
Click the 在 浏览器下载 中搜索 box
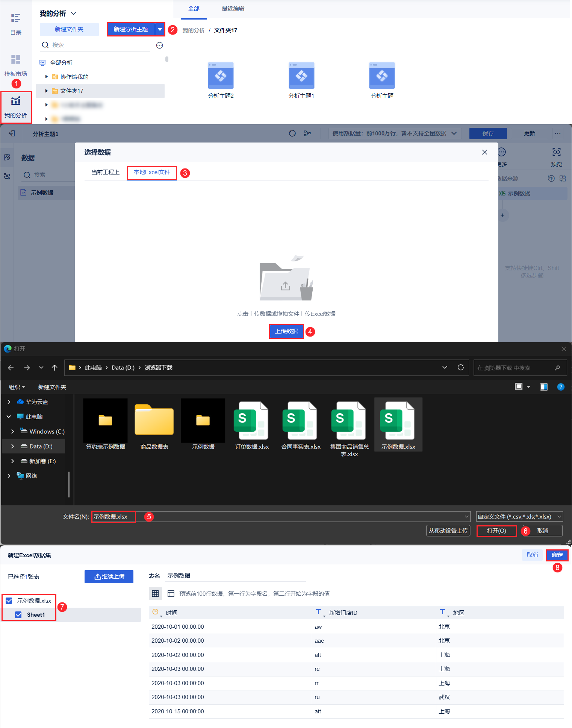(520, 368)
